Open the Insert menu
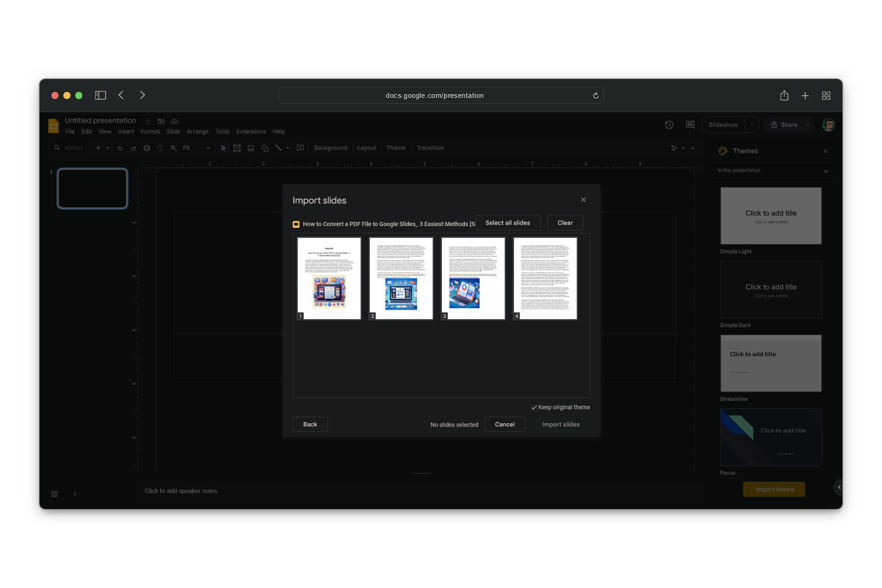882x588 pixels. point(125,131)
